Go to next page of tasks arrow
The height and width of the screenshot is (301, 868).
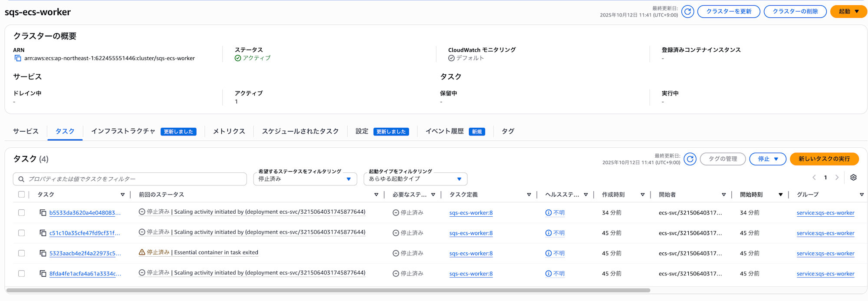click(x=837, y=178)
